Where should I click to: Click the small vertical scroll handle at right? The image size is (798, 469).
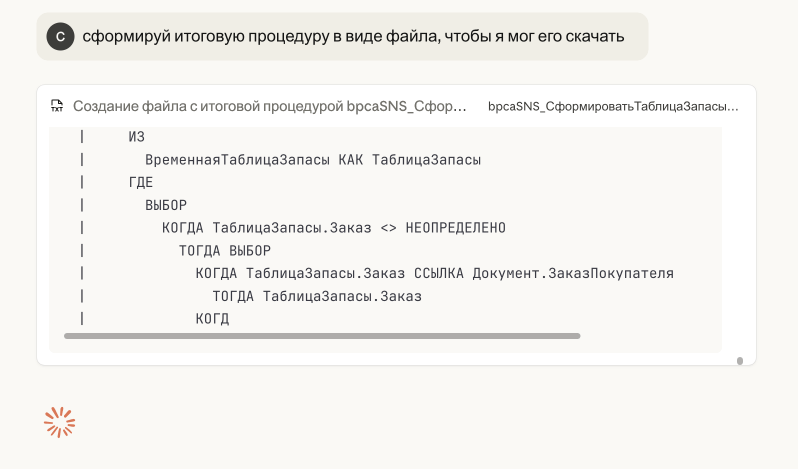739,360
